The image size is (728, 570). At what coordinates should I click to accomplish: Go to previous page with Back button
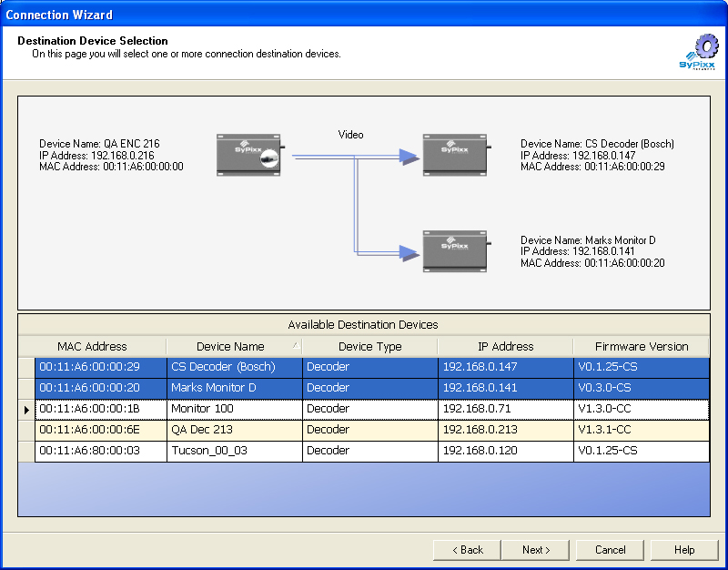pyautogui.click(x=466, y=550)
